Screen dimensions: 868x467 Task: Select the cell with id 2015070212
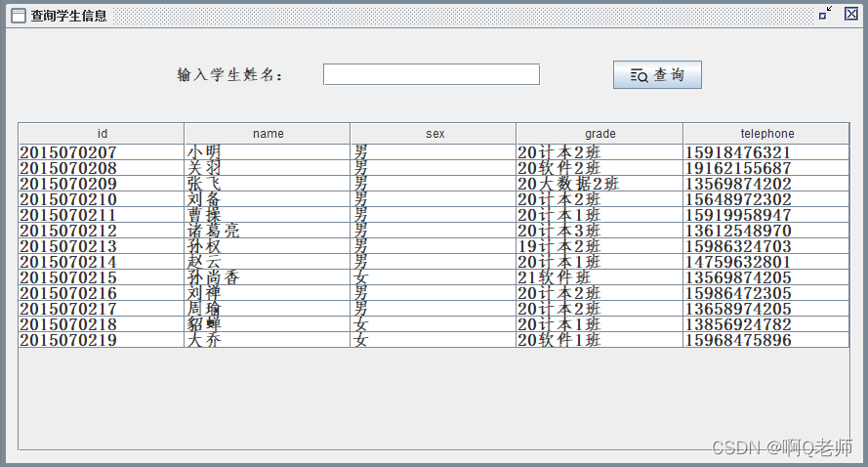(102, 231)
